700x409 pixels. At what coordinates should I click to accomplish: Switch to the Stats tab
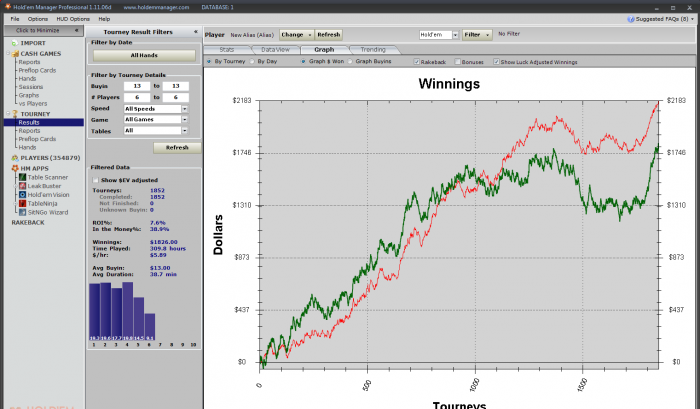tap(227, 50)
